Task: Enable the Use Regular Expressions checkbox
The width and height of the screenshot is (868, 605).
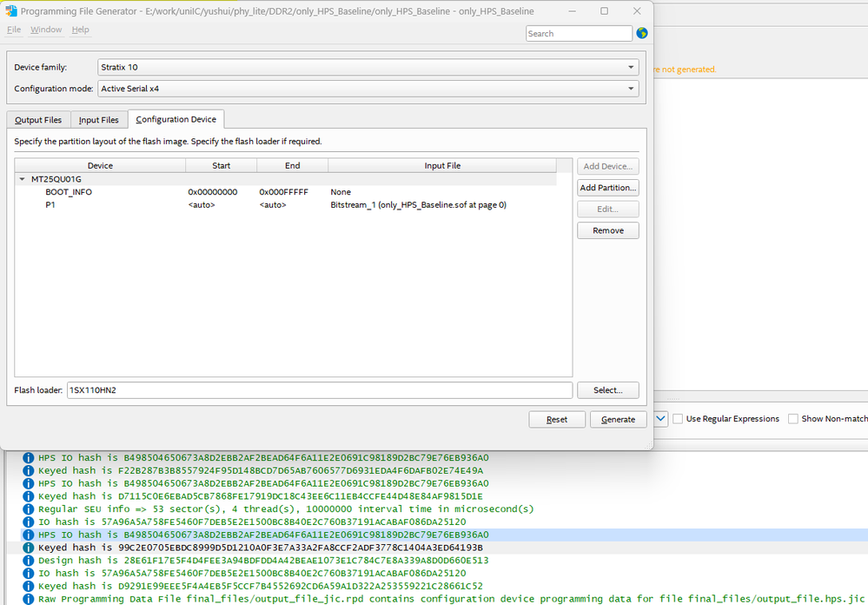Action: coord(678,419)
